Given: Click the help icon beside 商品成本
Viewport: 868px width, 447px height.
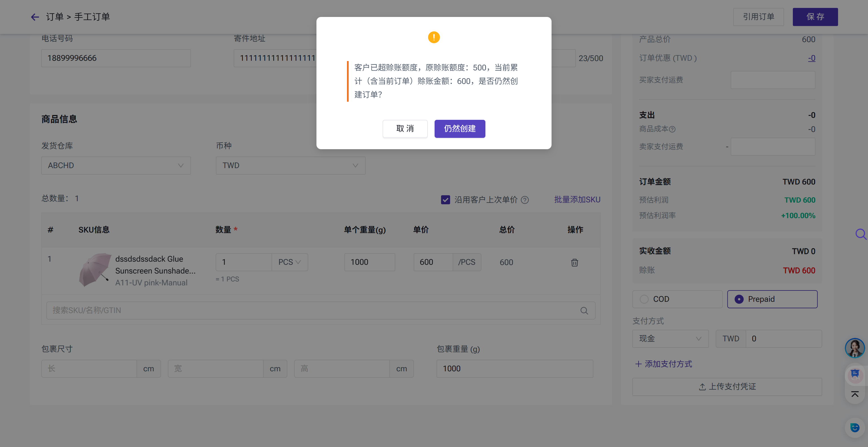Looking at the screenshot, I should [x=672, y=129].
